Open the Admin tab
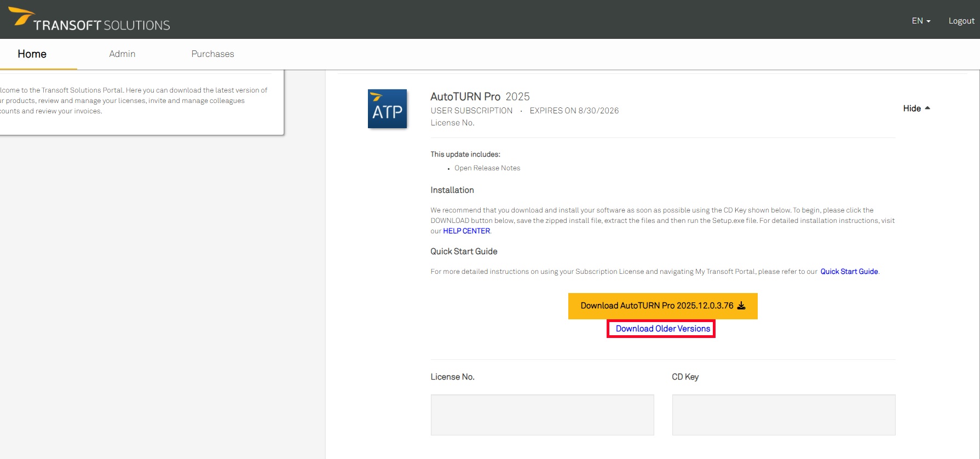The image size is (980, 459). click(x=122, y=54)
